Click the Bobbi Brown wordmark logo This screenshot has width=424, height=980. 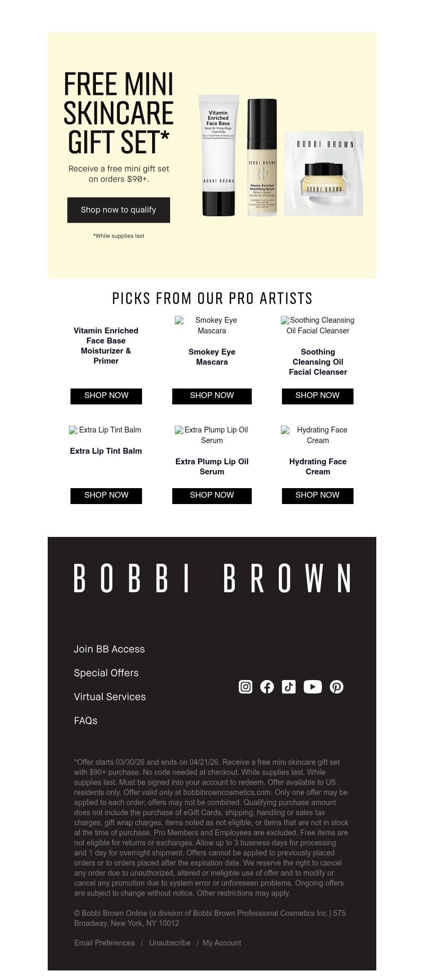coord(211,579)
